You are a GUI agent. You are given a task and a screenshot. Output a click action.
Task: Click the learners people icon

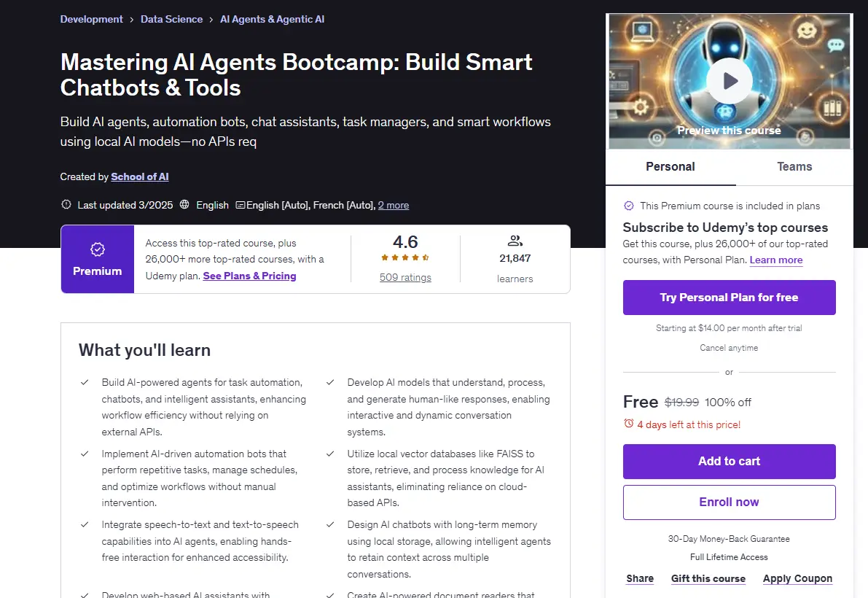click(x=515, y=241)
